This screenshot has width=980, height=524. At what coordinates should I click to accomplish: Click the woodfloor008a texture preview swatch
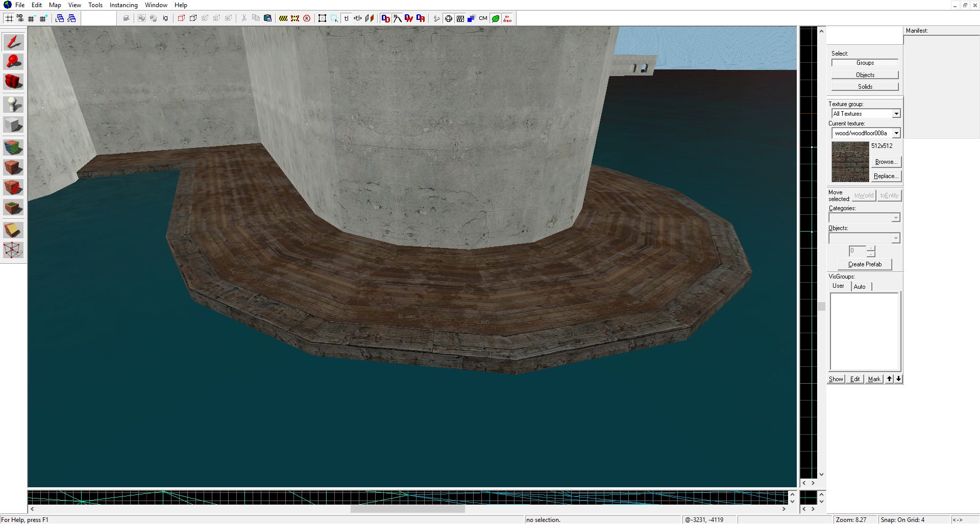tap(850, 162)
